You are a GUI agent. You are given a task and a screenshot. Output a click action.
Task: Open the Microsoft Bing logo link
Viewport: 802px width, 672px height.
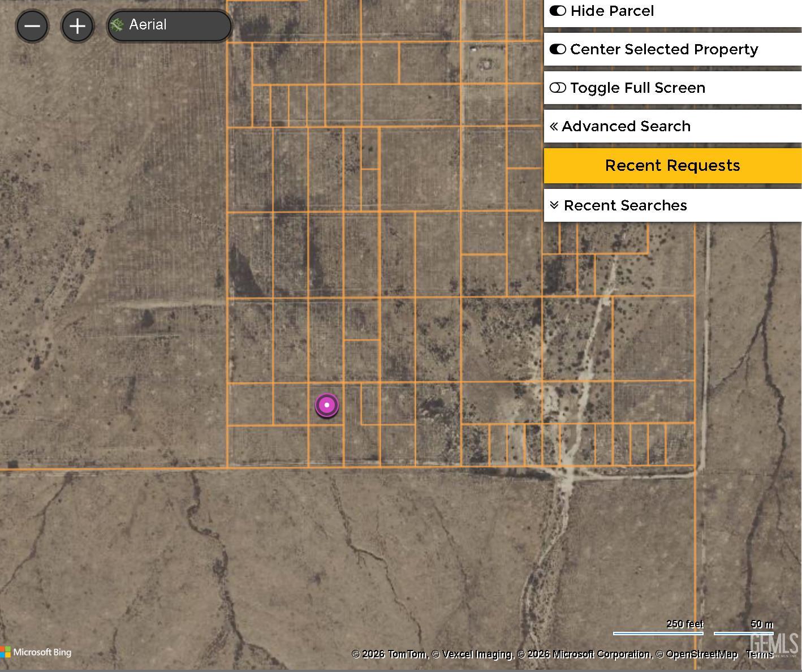click(36, 652)
